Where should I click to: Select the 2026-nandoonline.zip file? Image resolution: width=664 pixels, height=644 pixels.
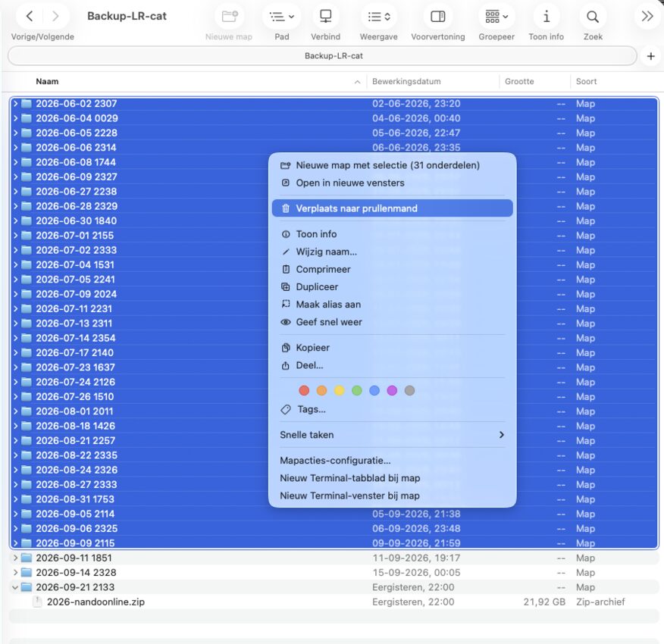334,602
